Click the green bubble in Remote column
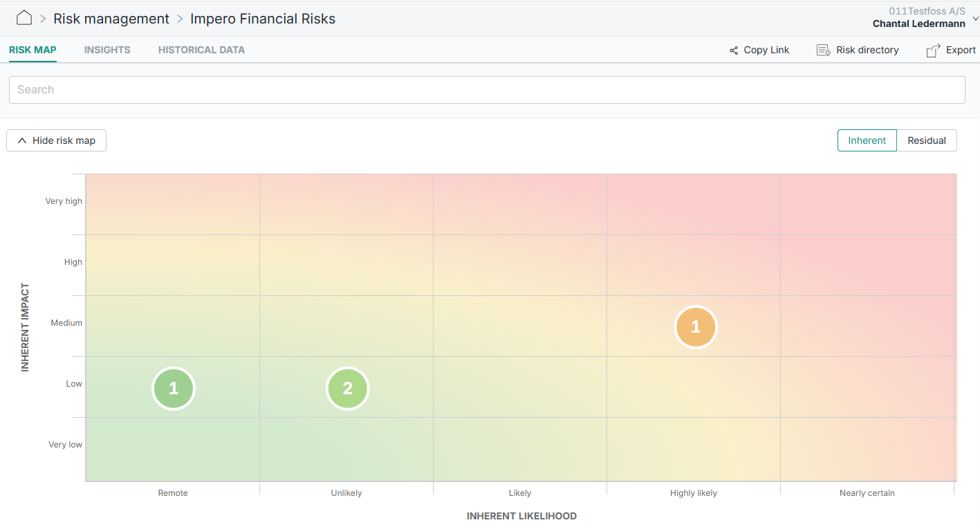980x527 pixels. [174, 389]
